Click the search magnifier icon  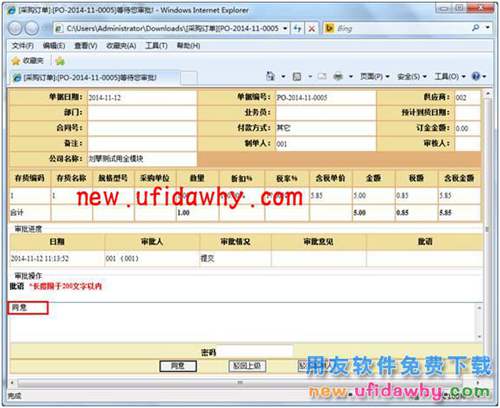(x=476, y=28)
